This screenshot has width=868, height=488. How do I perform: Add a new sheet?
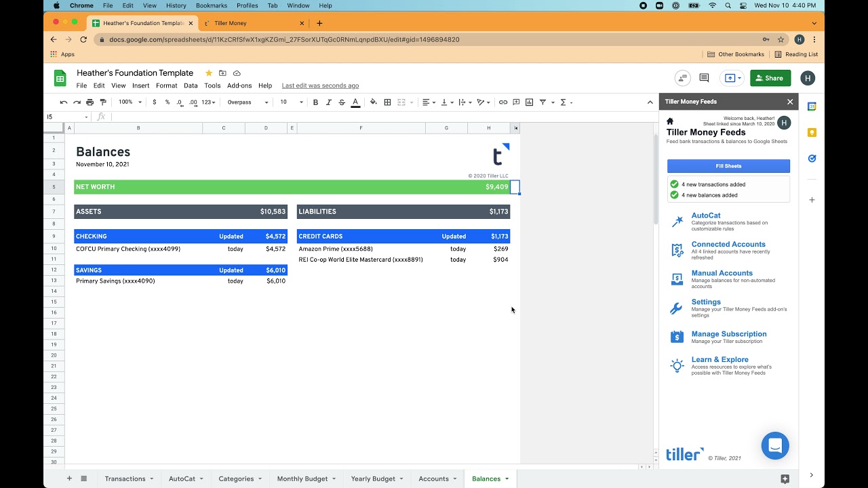(69, 479)
